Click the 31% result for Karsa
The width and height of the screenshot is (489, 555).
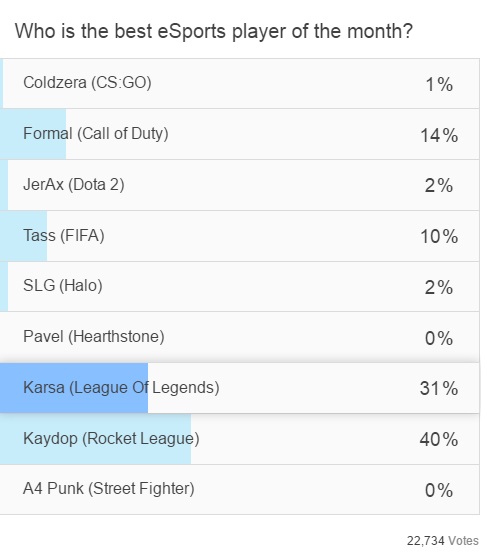[439, 388]
